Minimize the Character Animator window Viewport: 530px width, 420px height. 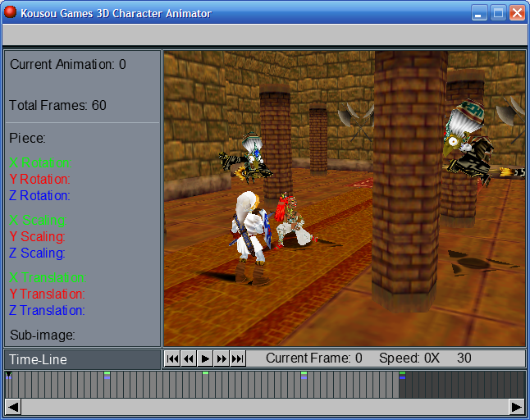click(479, 13)
